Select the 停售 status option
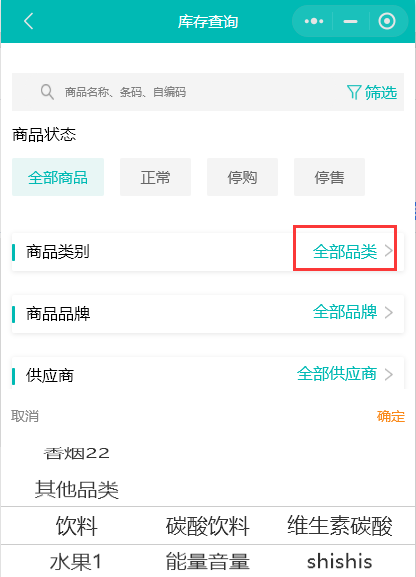The image size is (416, 577). pos(329,177)
